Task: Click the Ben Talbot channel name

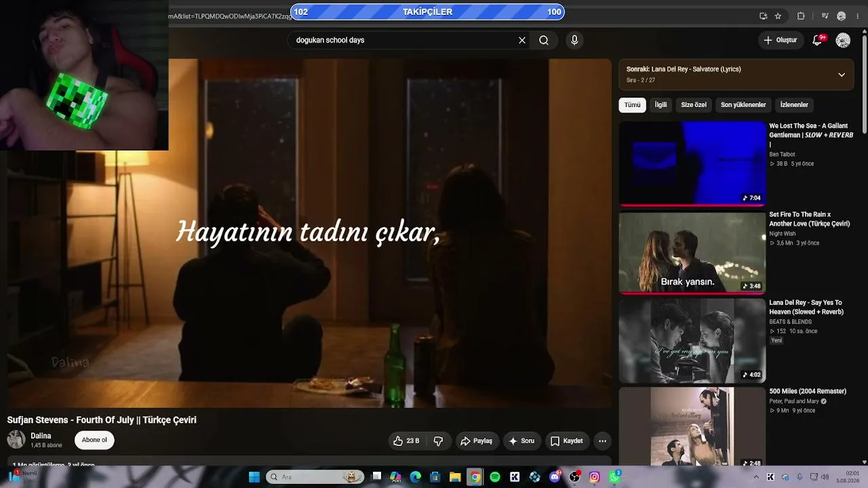Action: 782,155
